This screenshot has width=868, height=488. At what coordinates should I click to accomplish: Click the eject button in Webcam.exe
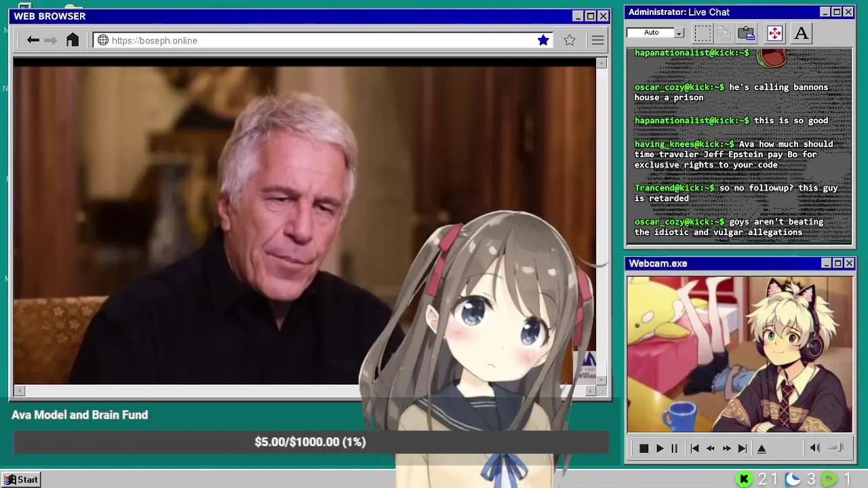click(762, 449)
